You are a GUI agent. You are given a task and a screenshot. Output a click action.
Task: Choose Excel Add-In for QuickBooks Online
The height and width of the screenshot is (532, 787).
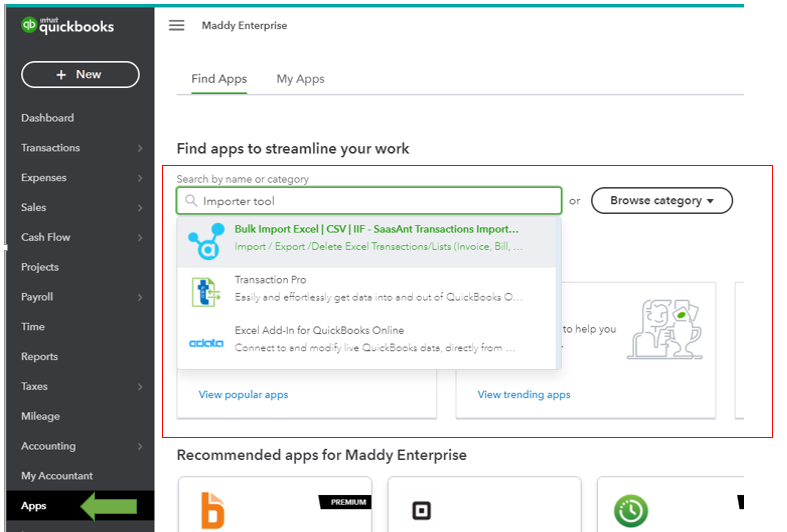319,330
